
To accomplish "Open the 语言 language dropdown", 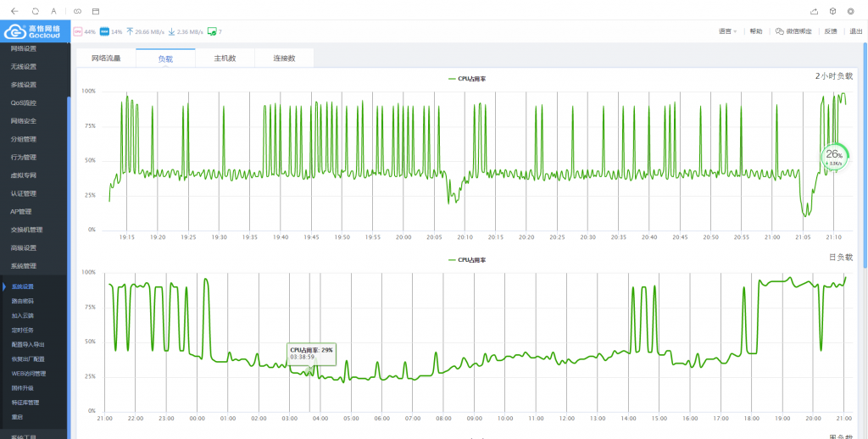I will tap(727, 31).
